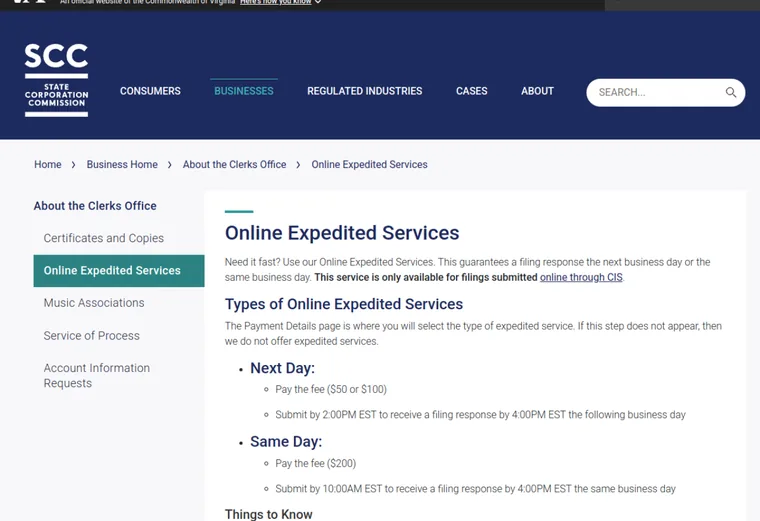The image size is (760, 521).
Task: Click Types of Online Expedited Services heading
Action: click(344, 304)
